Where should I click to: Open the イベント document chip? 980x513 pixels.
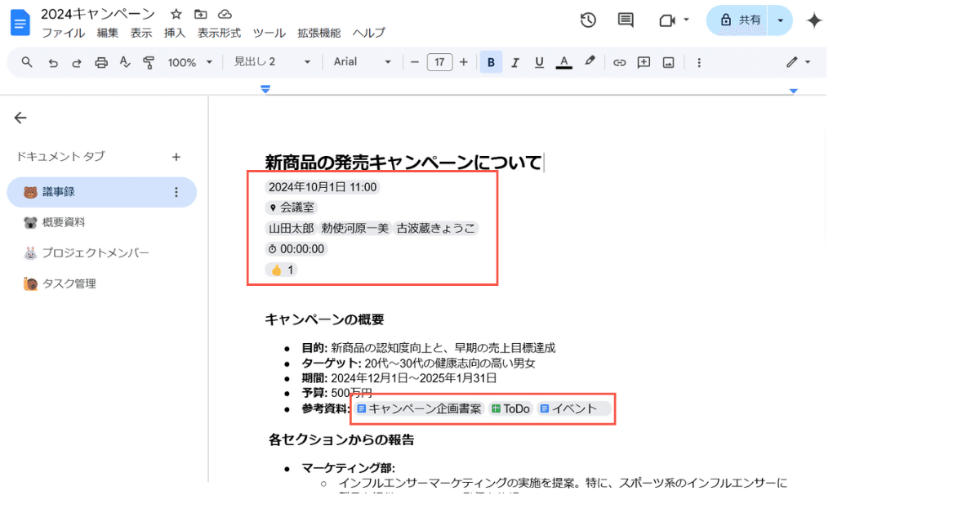[x=573, y=408]
